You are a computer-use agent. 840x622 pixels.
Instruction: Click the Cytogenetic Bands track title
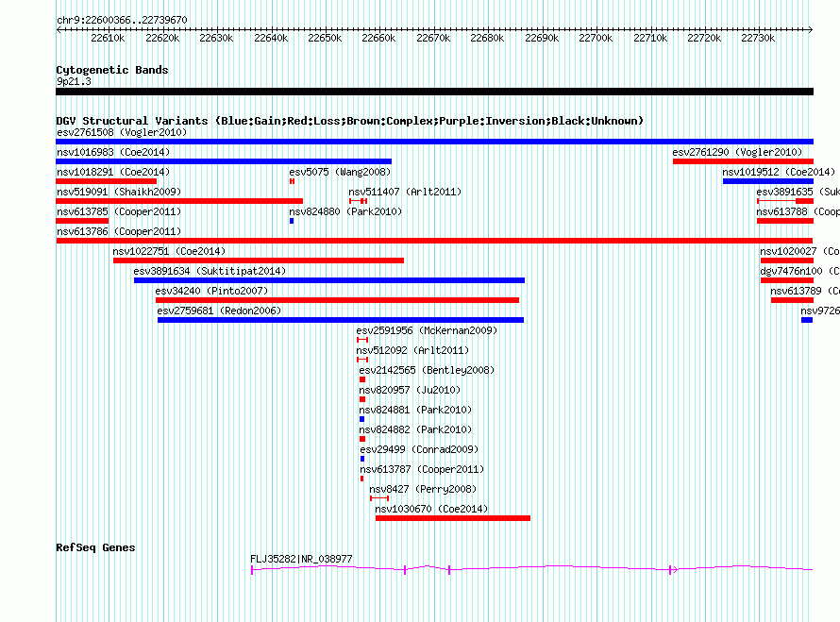(x=112, y=70)
